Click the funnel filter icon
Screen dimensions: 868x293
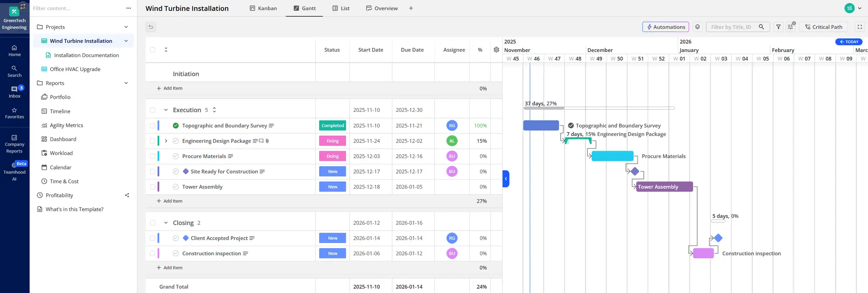tap(778, 27)
